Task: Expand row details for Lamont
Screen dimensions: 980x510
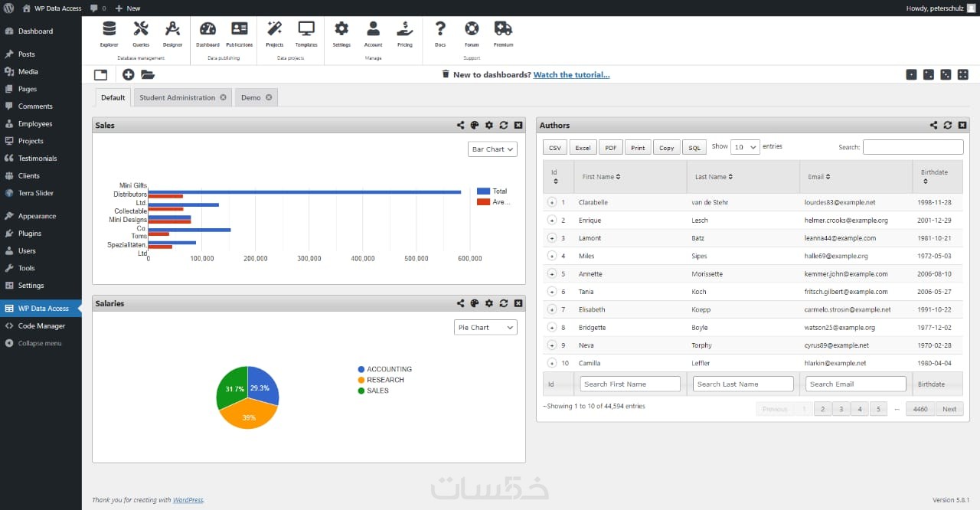Action: pos(552,238)
